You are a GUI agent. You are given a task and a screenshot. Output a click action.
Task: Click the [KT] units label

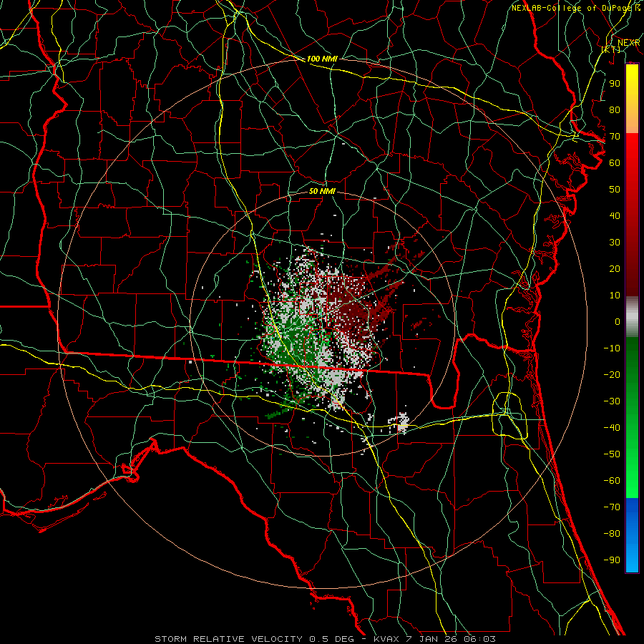pos(611,49)
